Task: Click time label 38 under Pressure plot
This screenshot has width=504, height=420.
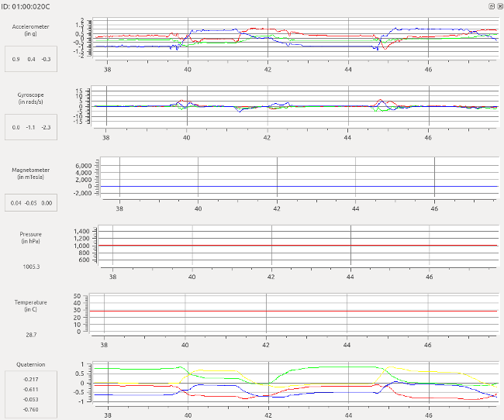Action: pos(112,277)
